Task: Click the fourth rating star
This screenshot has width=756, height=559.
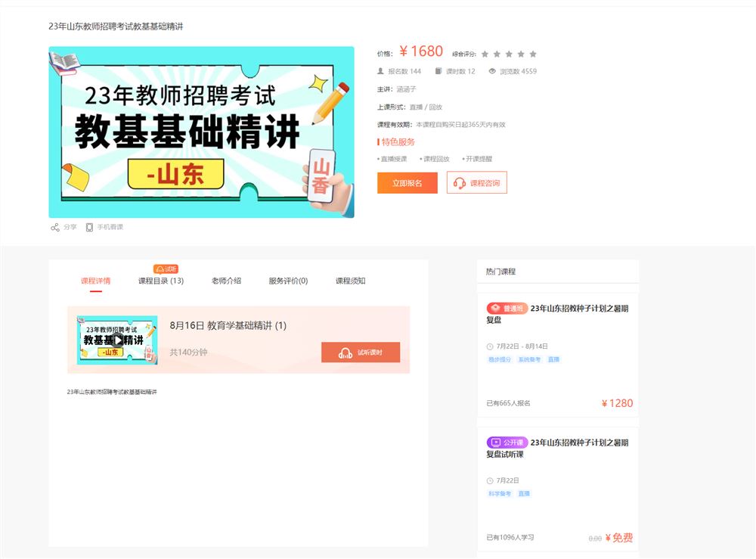Action: tap(521, 54)
